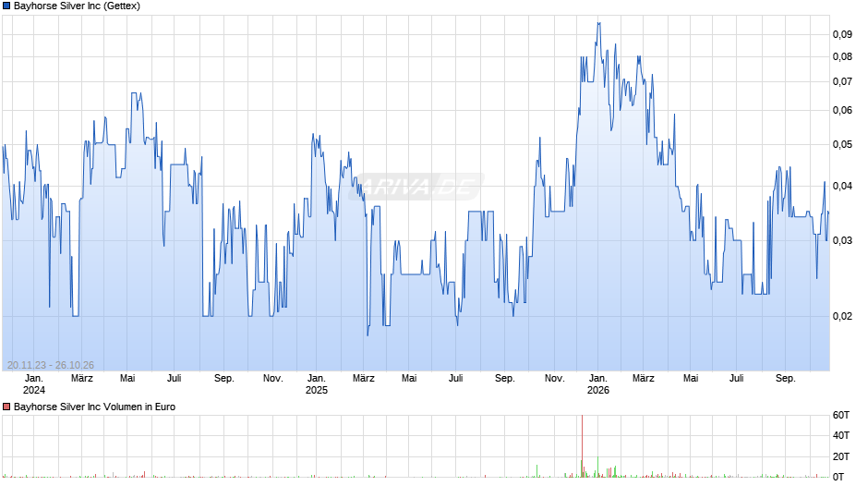Click the price peak of the line chart above 0,09
868x486 pixels.
(x=598, y=23)
